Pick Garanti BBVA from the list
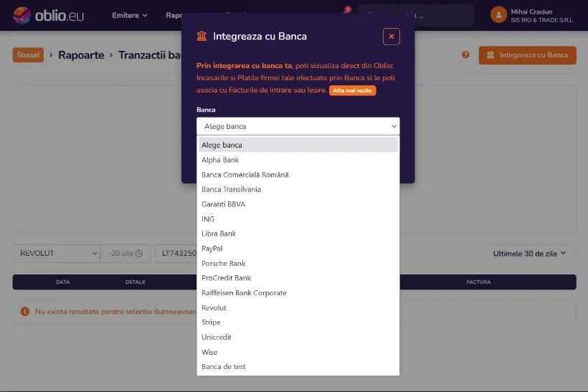588x392 pixels. 298,204
